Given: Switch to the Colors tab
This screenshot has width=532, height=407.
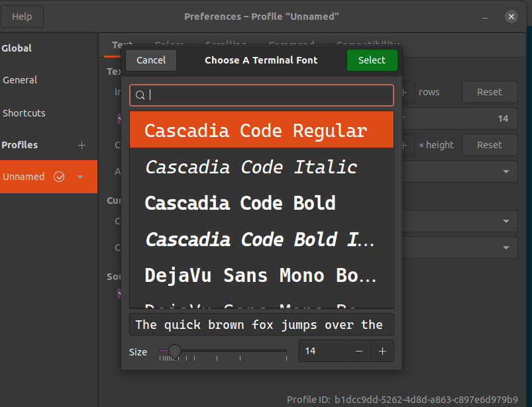Looking at the screenshot, I should (168, 44).
